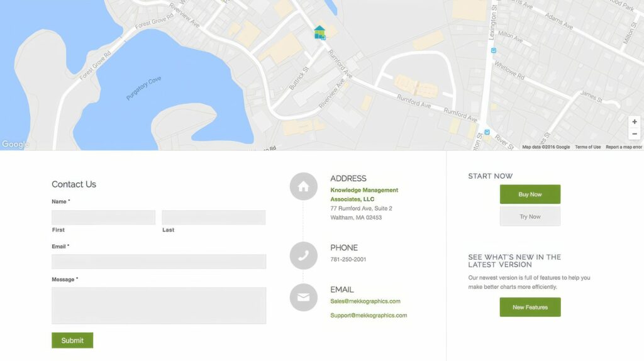This screenshot has width=644, height=361.
Task: Open the New Features button
Action: click(530, 307)
